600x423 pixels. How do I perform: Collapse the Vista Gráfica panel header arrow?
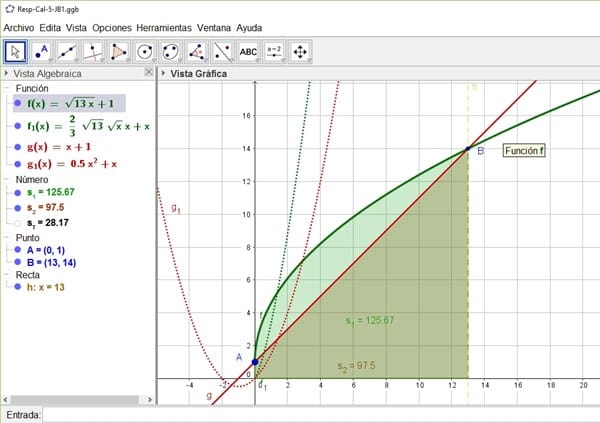point(165,74)
